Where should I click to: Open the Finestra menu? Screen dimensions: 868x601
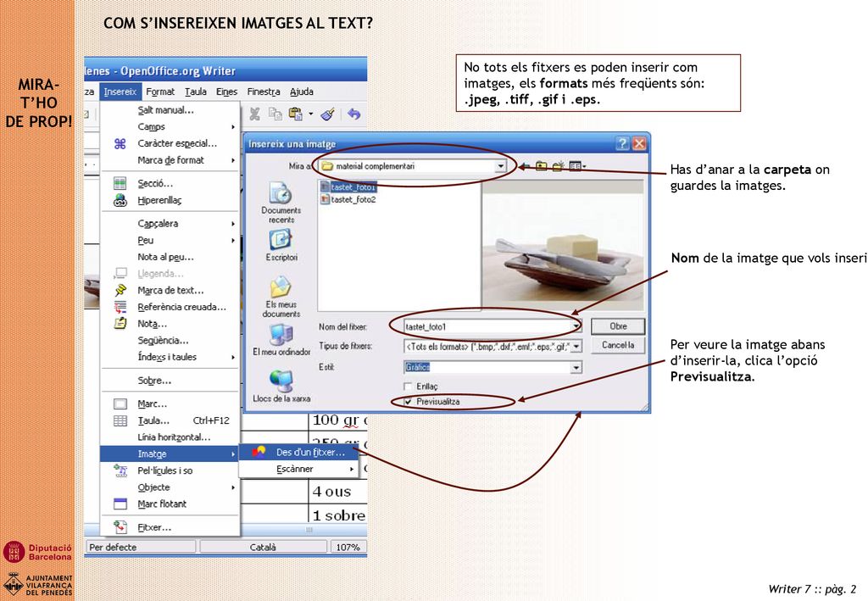(264, 92)
